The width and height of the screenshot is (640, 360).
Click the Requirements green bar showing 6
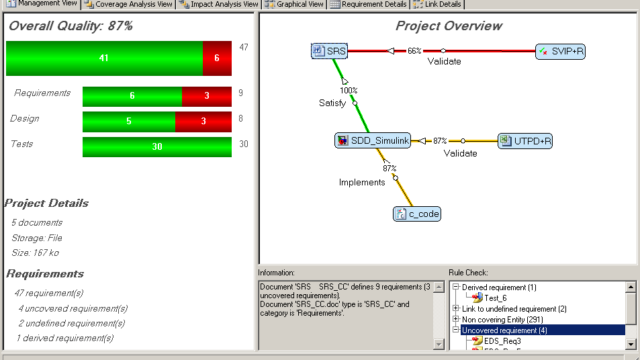click(132, 96)
